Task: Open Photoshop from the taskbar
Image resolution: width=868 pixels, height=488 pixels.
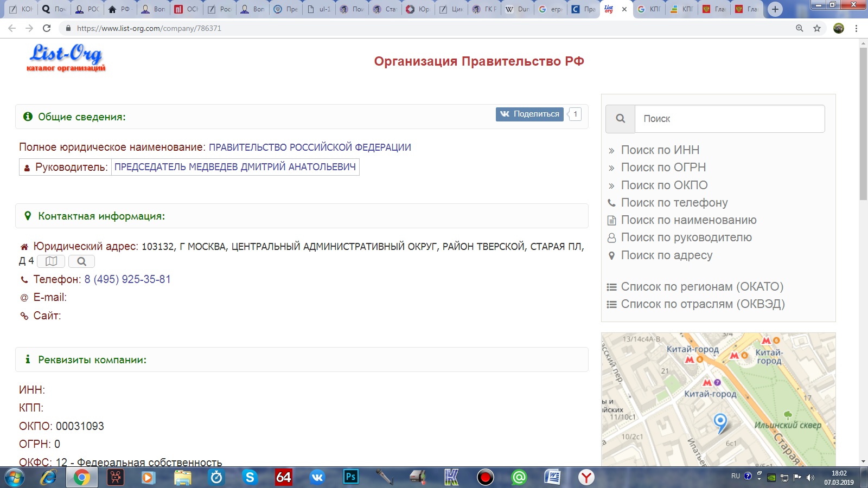Action: point(351,477)
